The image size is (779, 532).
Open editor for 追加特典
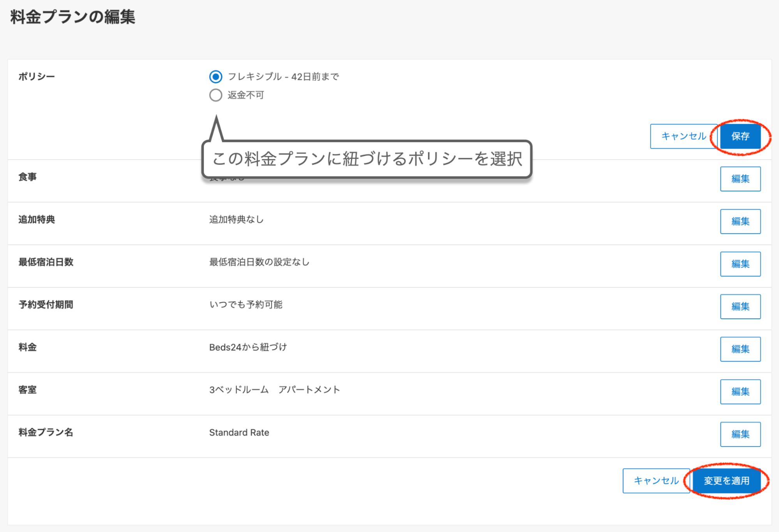point(740,221)
